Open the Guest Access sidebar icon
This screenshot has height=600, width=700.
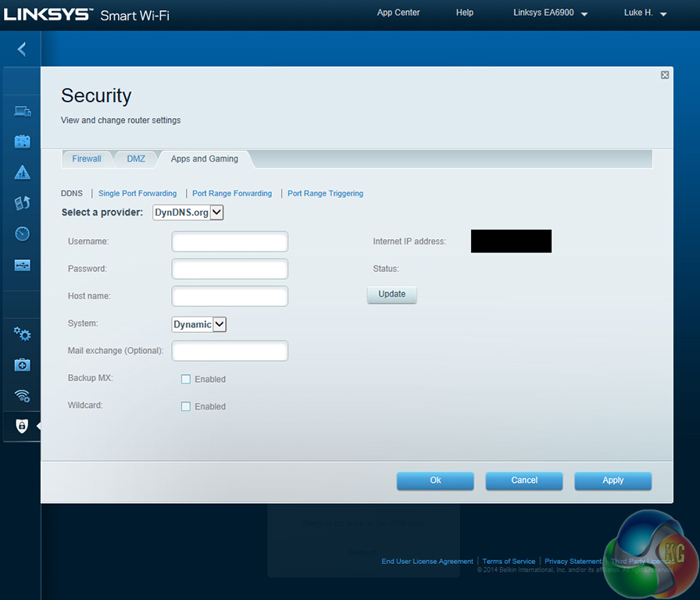22,141
